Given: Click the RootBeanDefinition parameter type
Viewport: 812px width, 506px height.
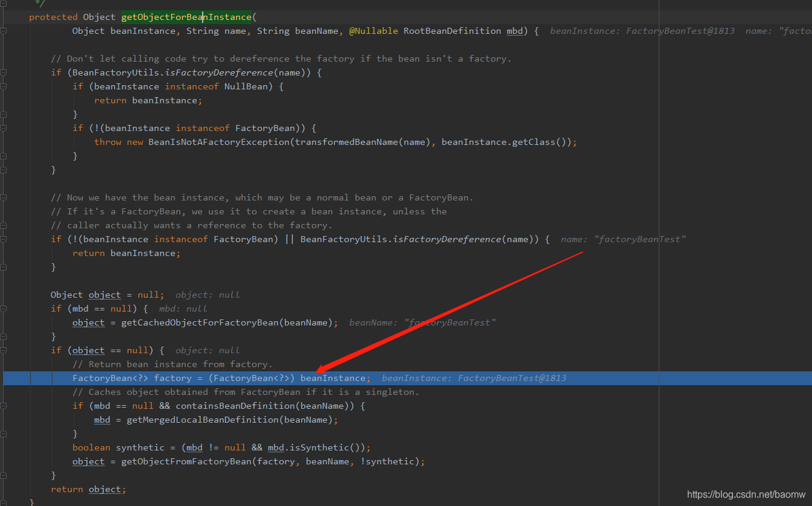Looking at the screenshot, I should tap(452, 31).
